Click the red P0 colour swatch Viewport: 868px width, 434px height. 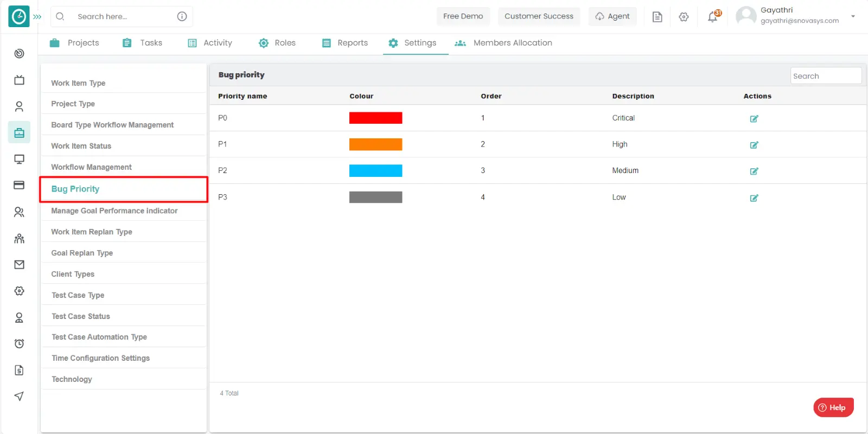point(375,118)
